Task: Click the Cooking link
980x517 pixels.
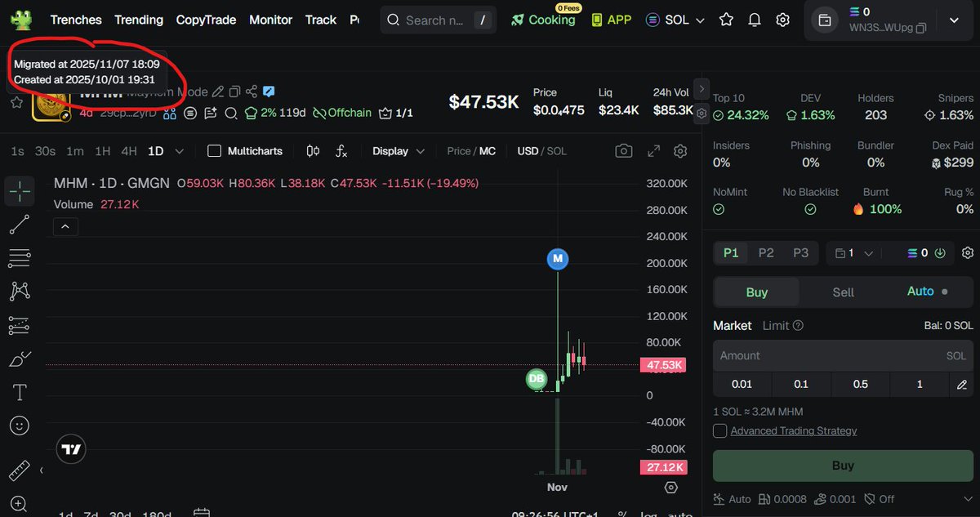Action: click(543, 20)
